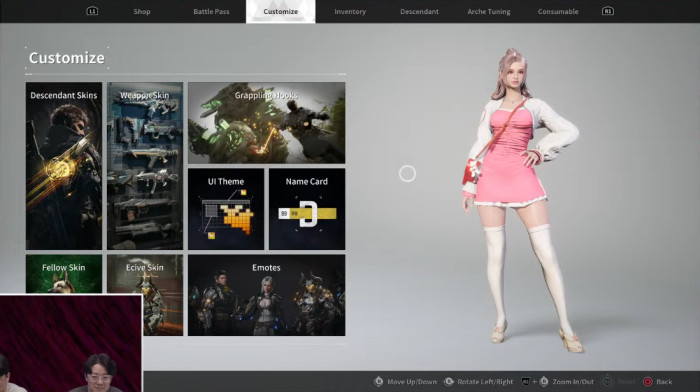
Task: Select the Arche Tuning tab
Action: click(489, 12)
